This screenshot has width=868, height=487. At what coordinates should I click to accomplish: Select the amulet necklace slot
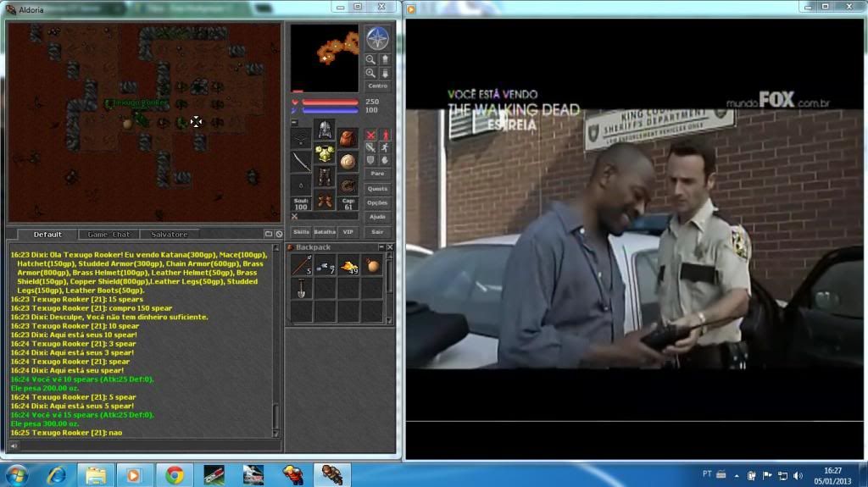[301, 138]
